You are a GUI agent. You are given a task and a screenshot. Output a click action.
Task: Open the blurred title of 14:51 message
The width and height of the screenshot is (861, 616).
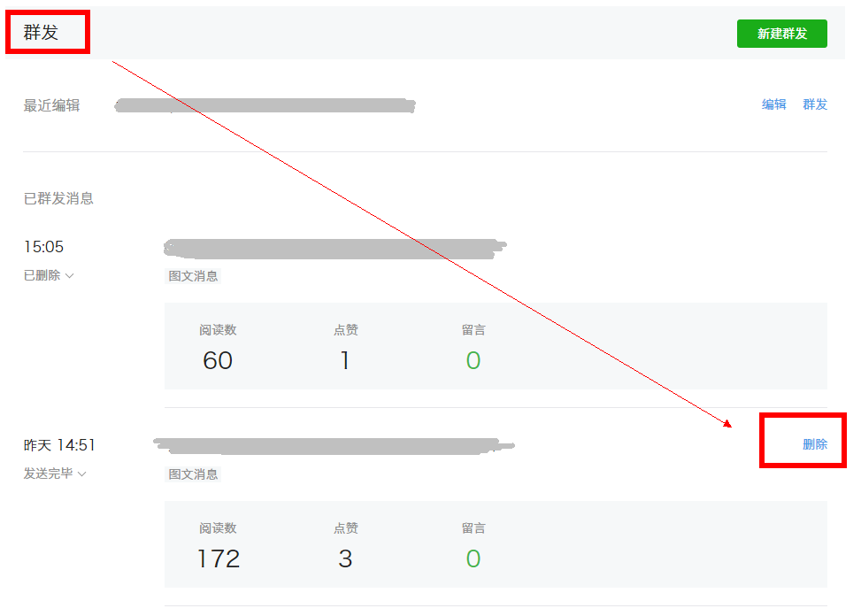pos(334,446)
